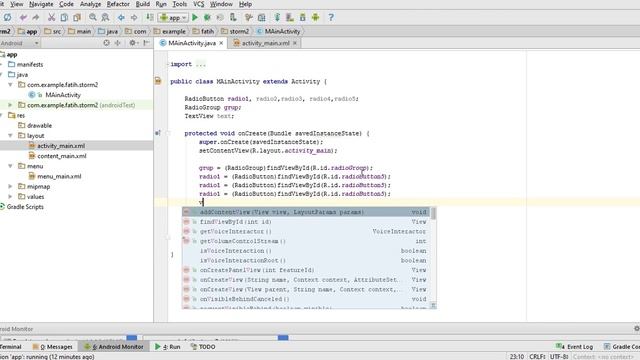
Task: Collapse com.example.fatih.storm2 package node
Action: [x=11, y=85]
